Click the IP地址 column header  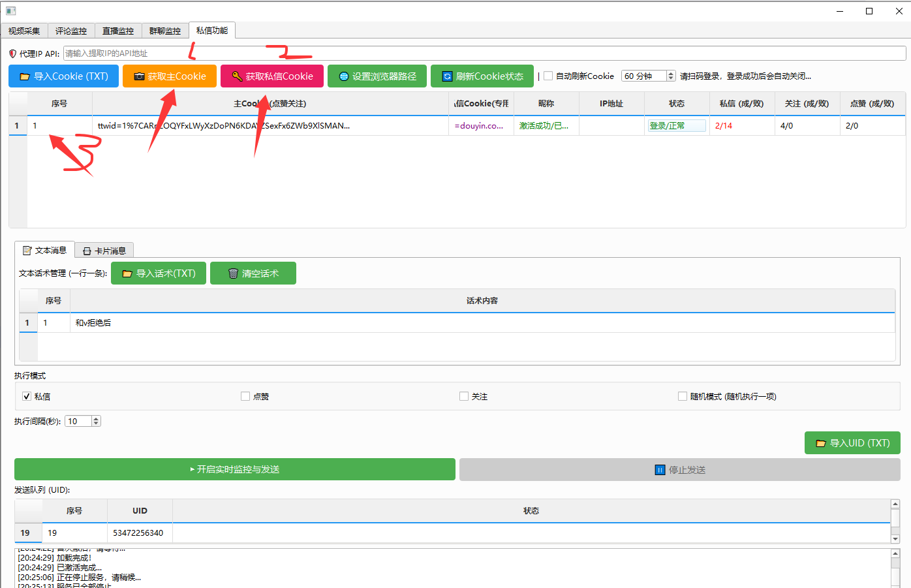click(611, 104)
